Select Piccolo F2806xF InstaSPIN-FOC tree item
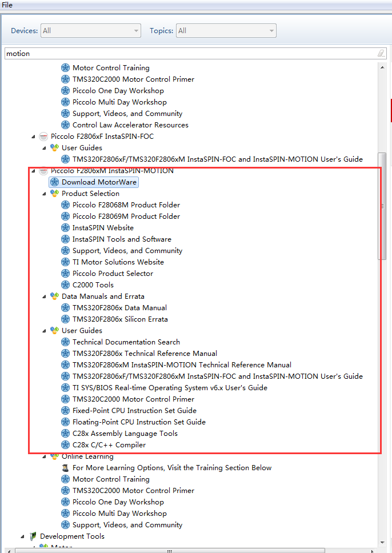Image resolution: width=392 pixels, height=553 pixels. point(102,137)
